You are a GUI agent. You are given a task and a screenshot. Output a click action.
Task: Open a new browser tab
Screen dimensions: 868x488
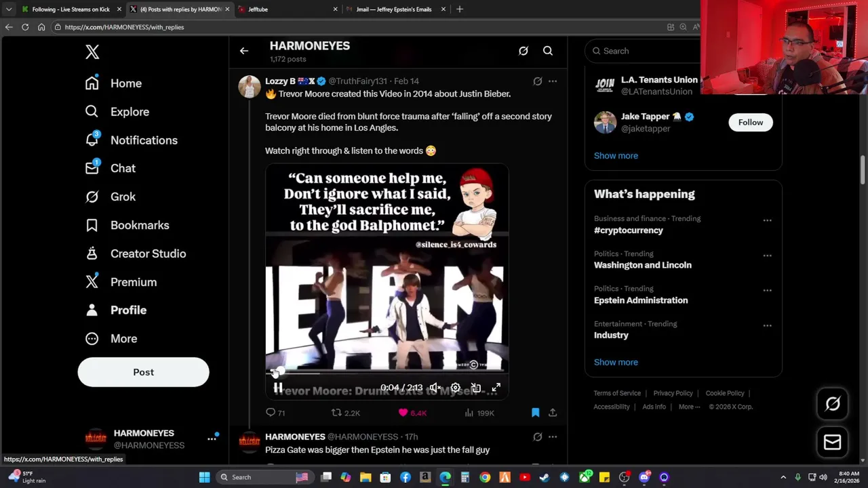coord(460,9)
